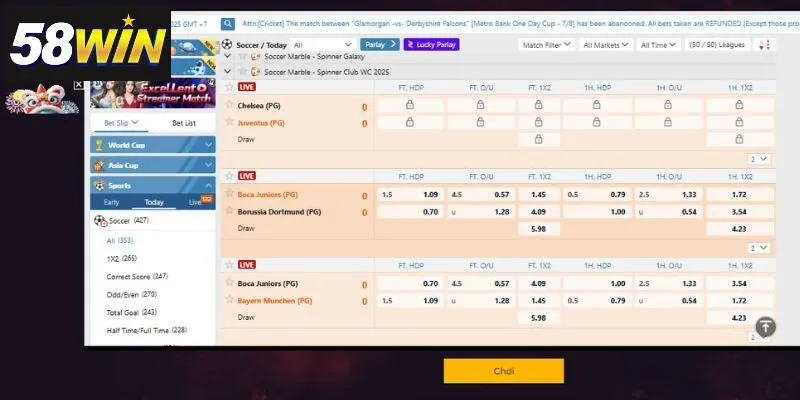Collapse the Soccer Marble - Spinner Galaxy league
800x400 pixels.
click(228, 56)
